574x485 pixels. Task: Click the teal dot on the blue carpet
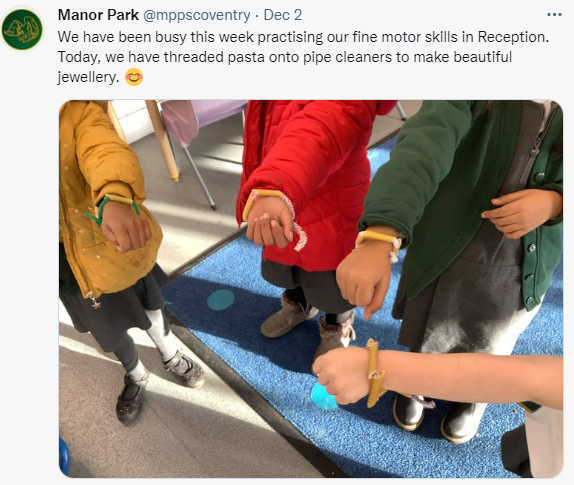point(220,299)
